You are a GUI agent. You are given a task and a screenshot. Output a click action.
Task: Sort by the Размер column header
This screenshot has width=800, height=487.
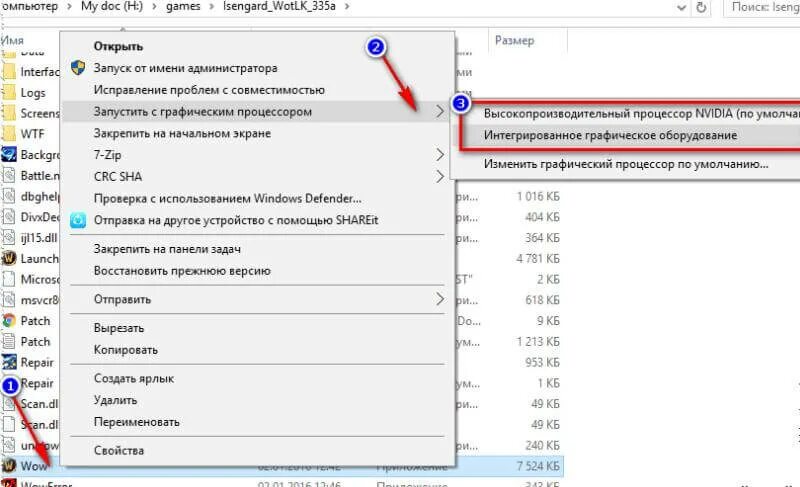coord(514,40)
